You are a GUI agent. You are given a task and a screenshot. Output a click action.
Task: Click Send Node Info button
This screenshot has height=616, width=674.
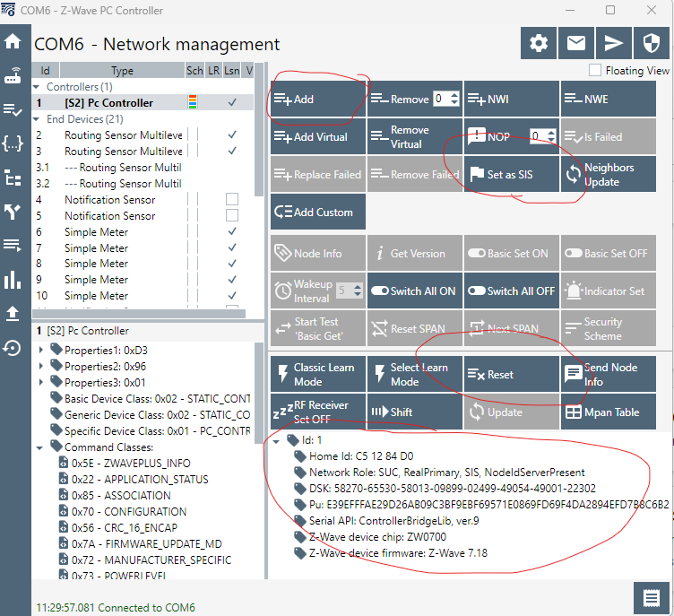click(609, 374)
